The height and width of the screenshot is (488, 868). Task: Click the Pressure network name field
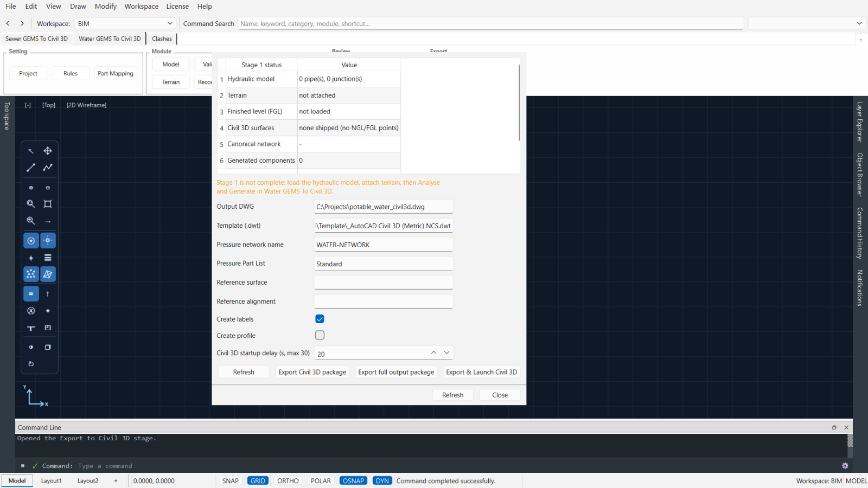point(384,245)
